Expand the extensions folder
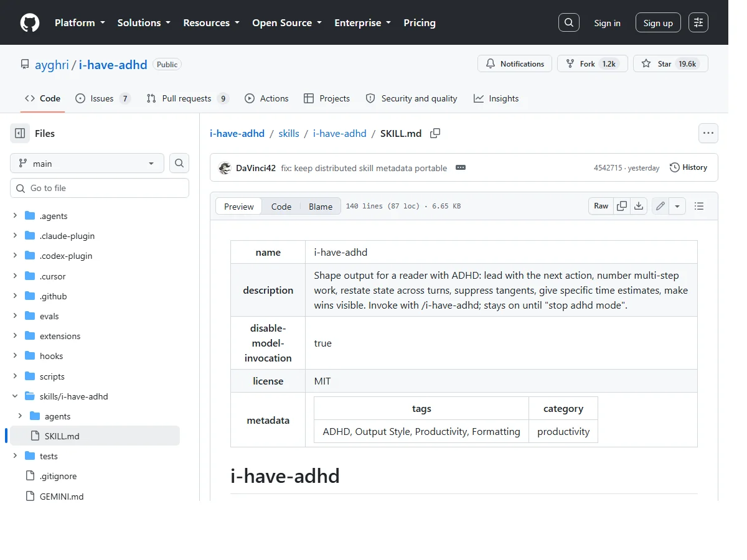This screenshot has height=560, width=747. [x=15, y=336]
